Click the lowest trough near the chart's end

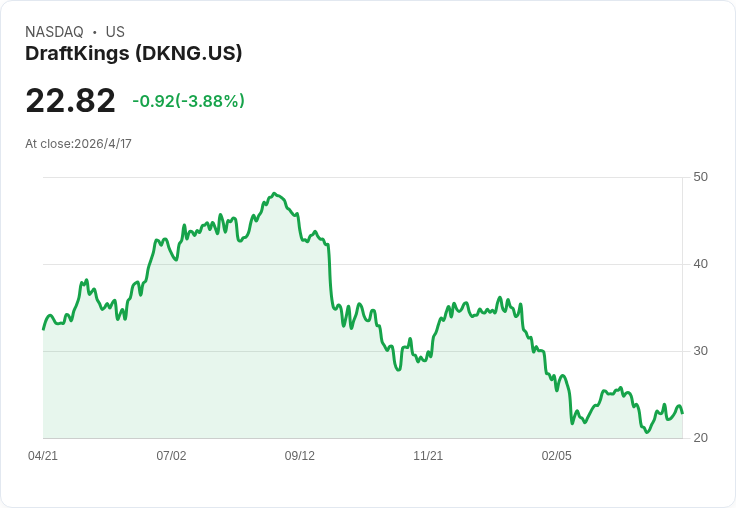click(x=647, y=432)
